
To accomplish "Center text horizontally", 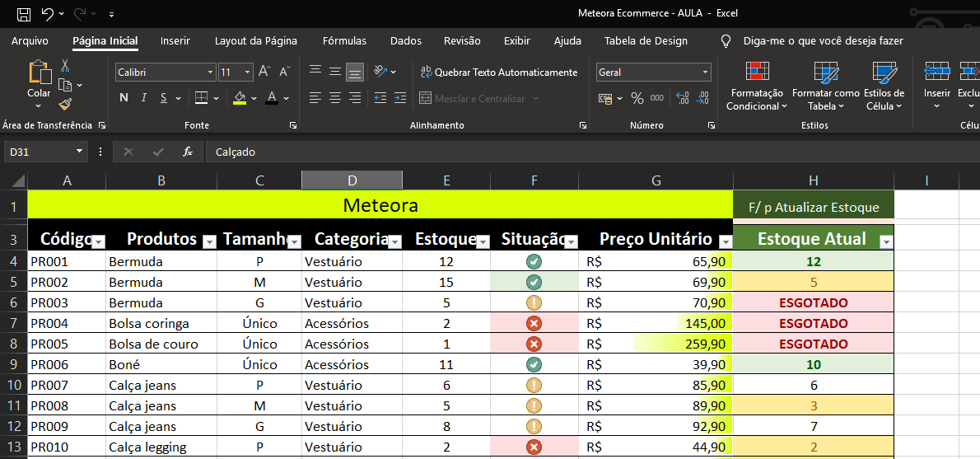I will [x=336, y=98].
